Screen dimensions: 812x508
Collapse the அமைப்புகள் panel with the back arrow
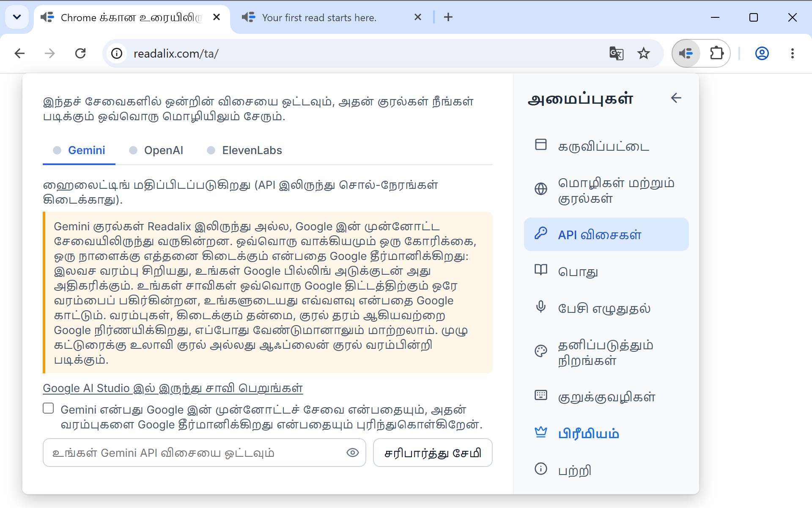click(676, 98)
